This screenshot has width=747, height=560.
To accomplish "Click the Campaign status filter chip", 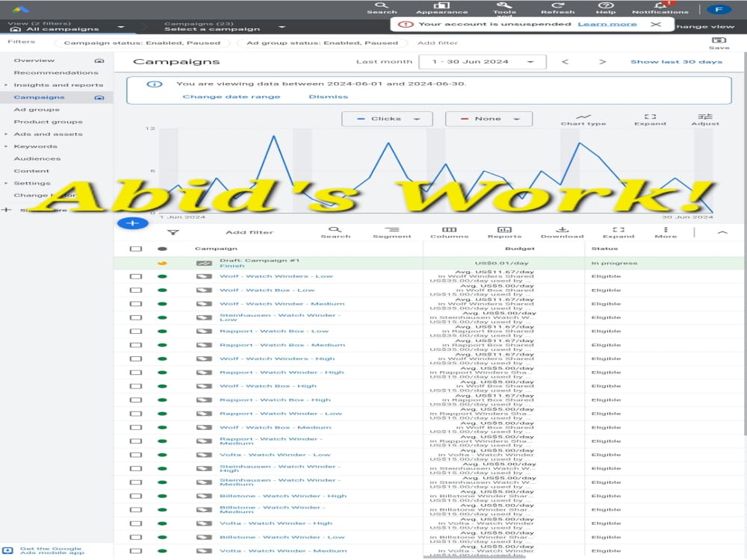I will [143, 43].
